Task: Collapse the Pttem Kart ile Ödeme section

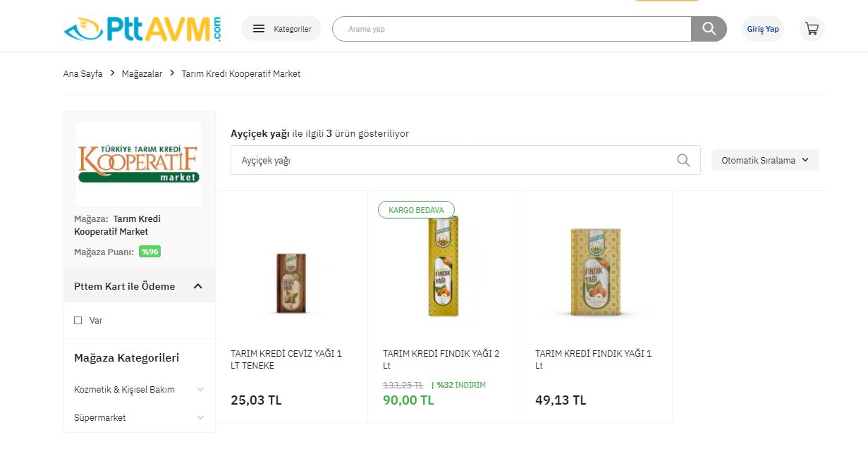Action: pos(197,286)
